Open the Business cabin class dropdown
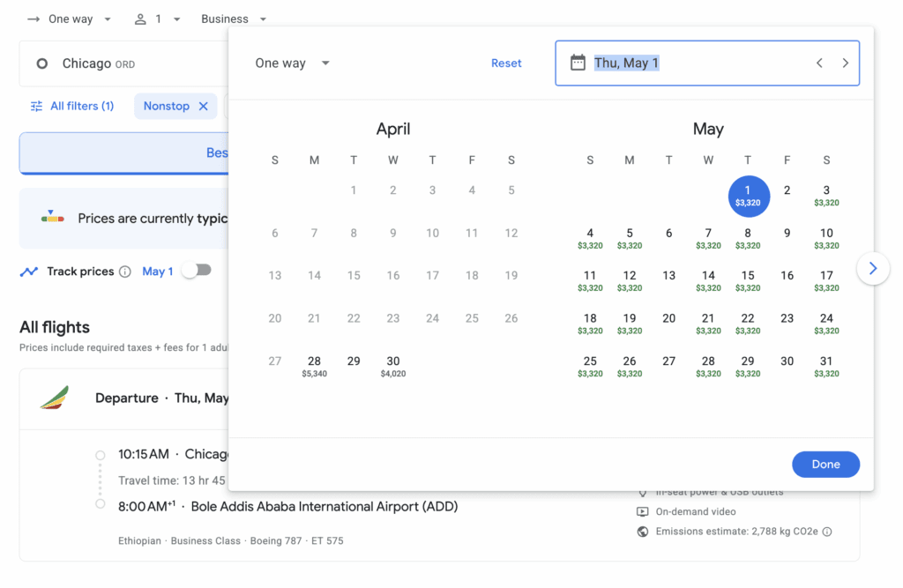This screenshot has width=903, height=588. (x=233, y=18)
